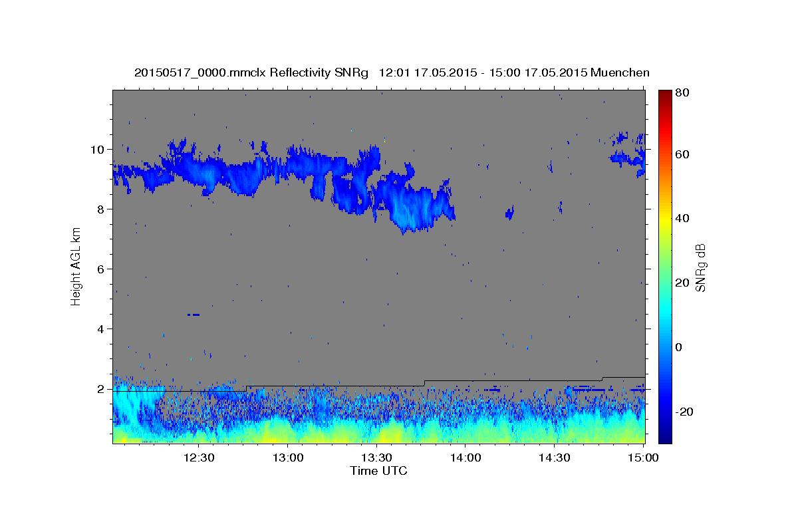798x532 pixels.
Task: Click the 15:00 time tick label
Action: pyautogui.click(x=643, y=458)
